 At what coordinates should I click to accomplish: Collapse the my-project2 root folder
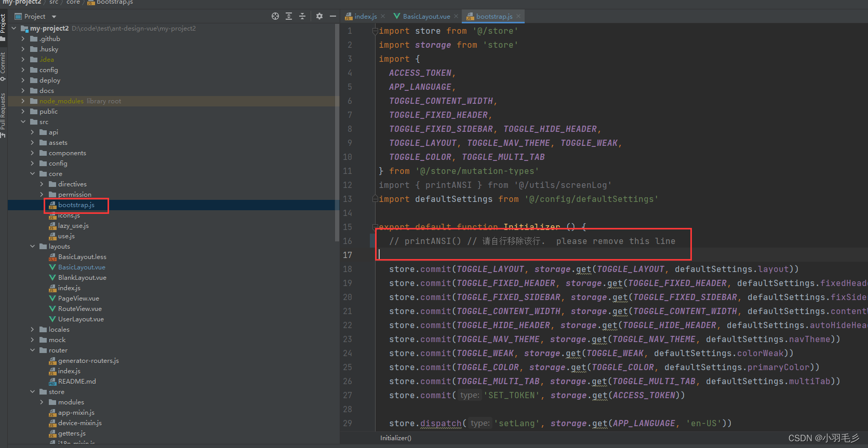[x=14, y=29]
